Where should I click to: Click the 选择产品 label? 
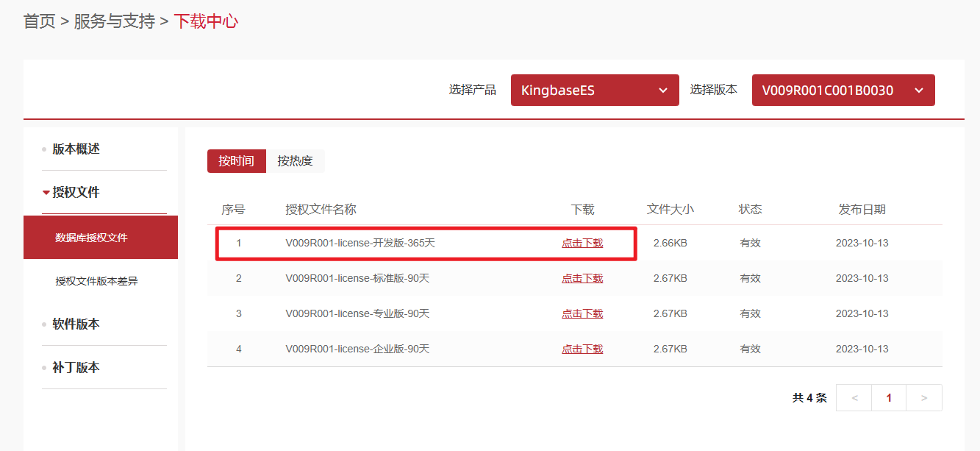point(472,90)
